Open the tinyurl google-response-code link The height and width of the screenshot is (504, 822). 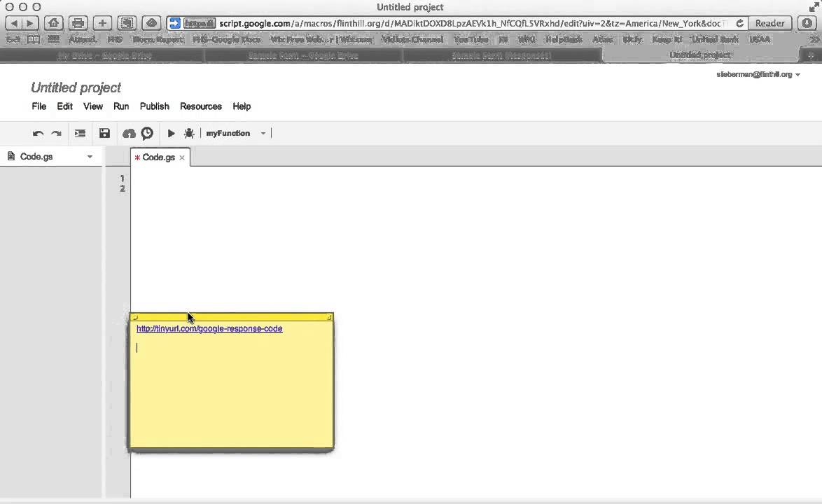pyautogui.click(x=209, y=328)
